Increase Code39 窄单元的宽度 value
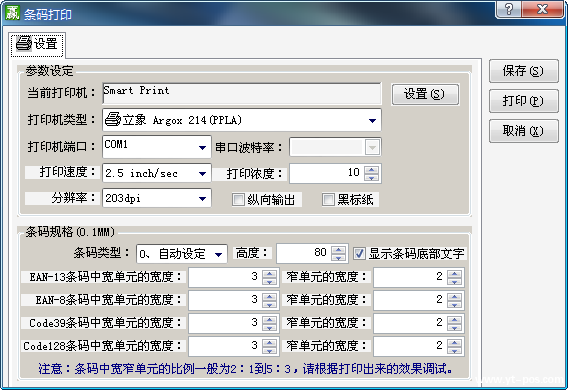 [454, 319]
